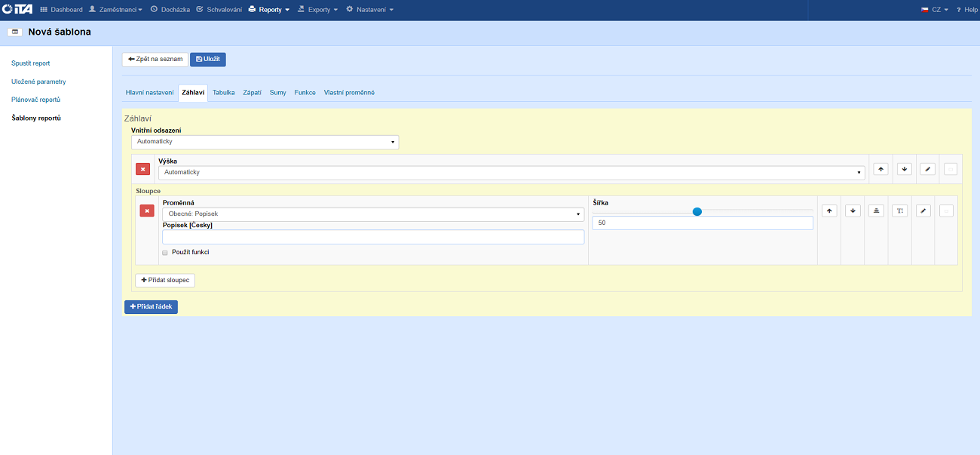The image size is (980, 455).
Task: Expand the Výška dropdown
Action: 511,173
